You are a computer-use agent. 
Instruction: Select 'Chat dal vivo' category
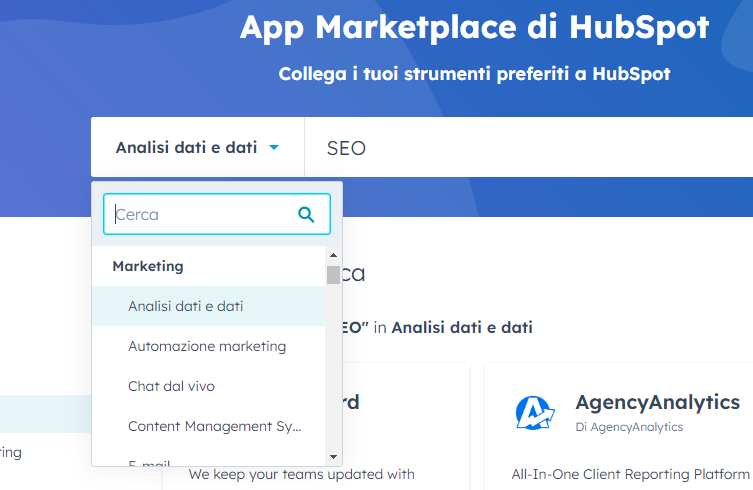pyautogui.click(x=208, y=386)
